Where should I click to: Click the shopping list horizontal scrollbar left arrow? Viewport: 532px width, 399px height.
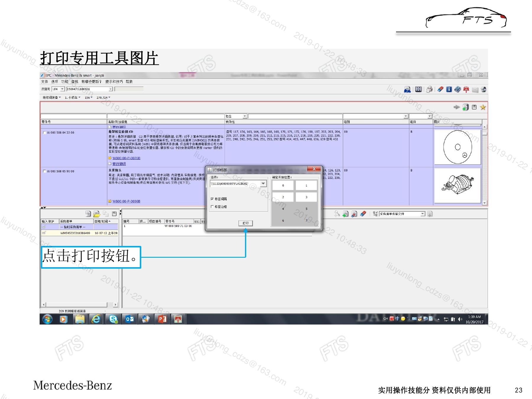(44, 304)
